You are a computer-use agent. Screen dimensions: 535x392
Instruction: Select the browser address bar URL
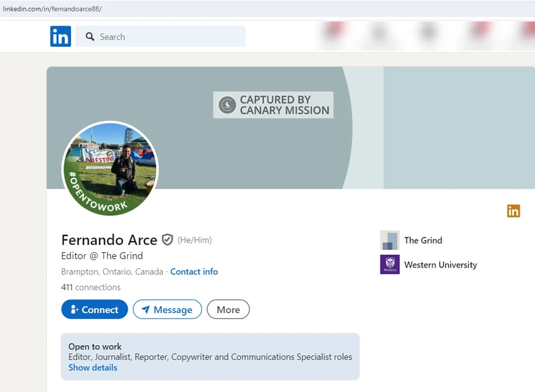pos(52,9)
